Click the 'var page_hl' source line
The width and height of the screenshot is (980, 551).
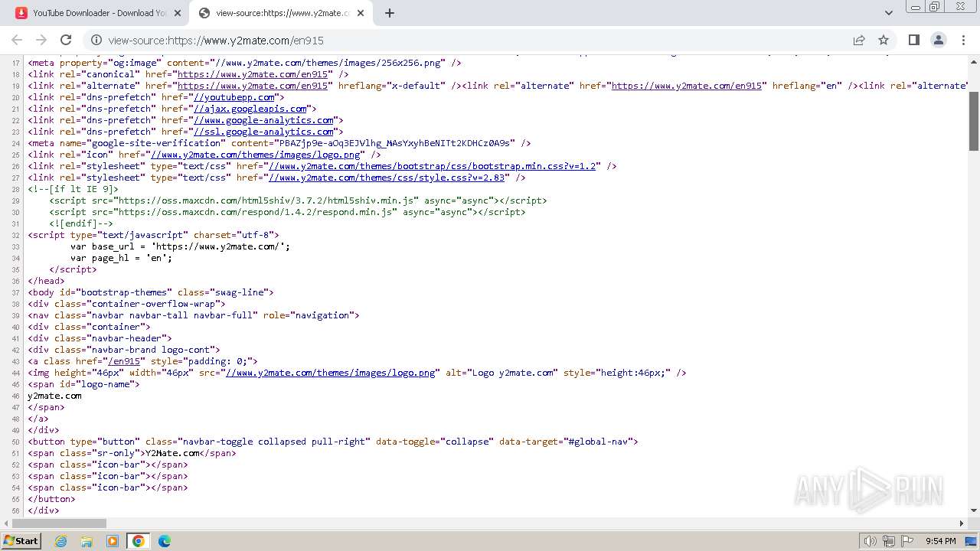coord(122,258)
